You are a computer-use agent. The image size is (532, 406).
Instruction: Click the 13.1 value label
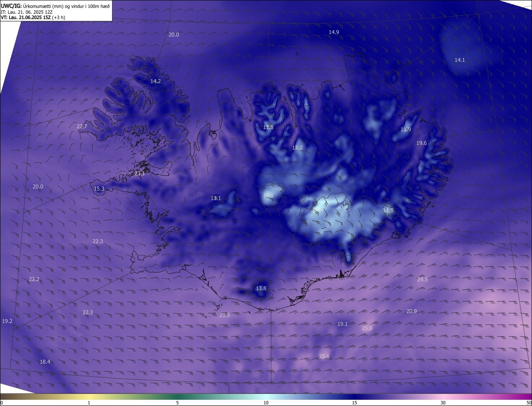pos(216,198)
